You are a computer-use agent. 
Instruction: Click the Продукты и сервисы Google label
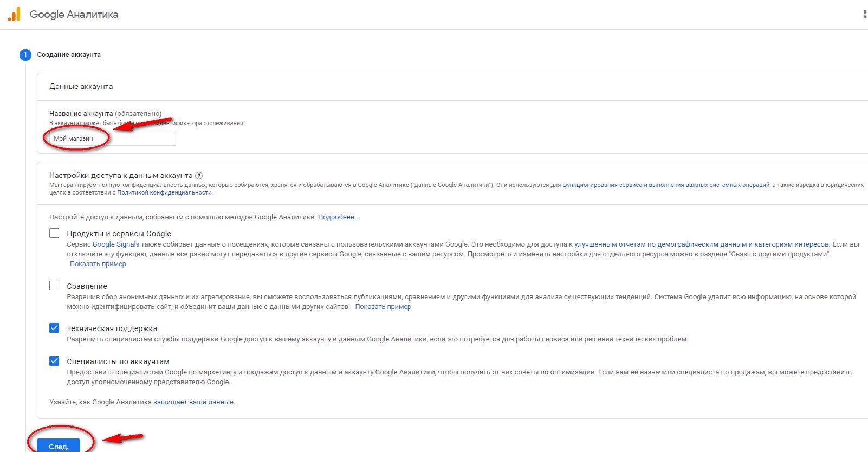coord(119,234)
